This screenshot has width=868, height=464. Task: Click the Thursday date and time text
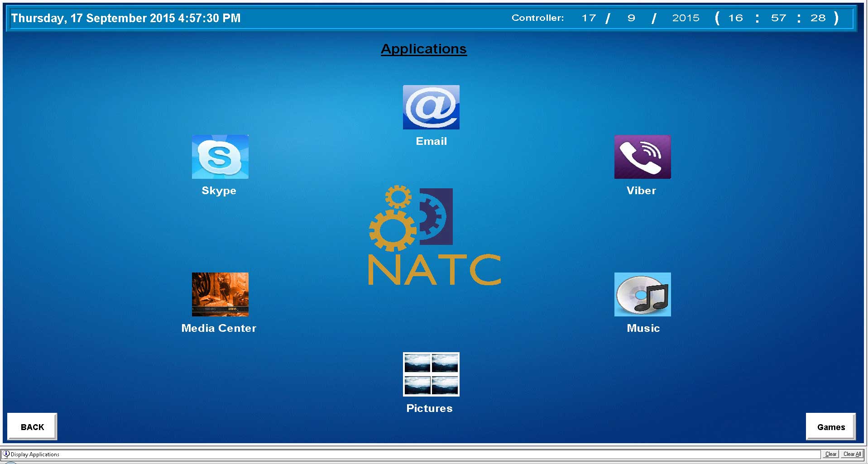click(x=126, y=18)
